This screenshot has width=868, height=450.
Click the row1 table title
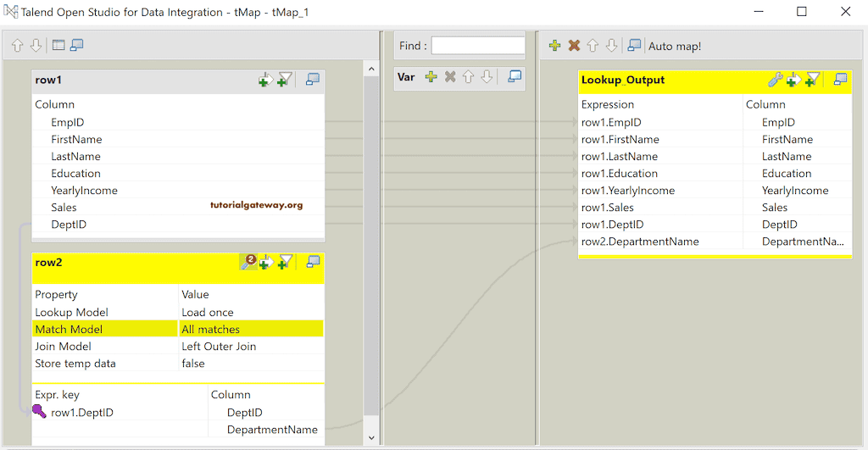48,80
